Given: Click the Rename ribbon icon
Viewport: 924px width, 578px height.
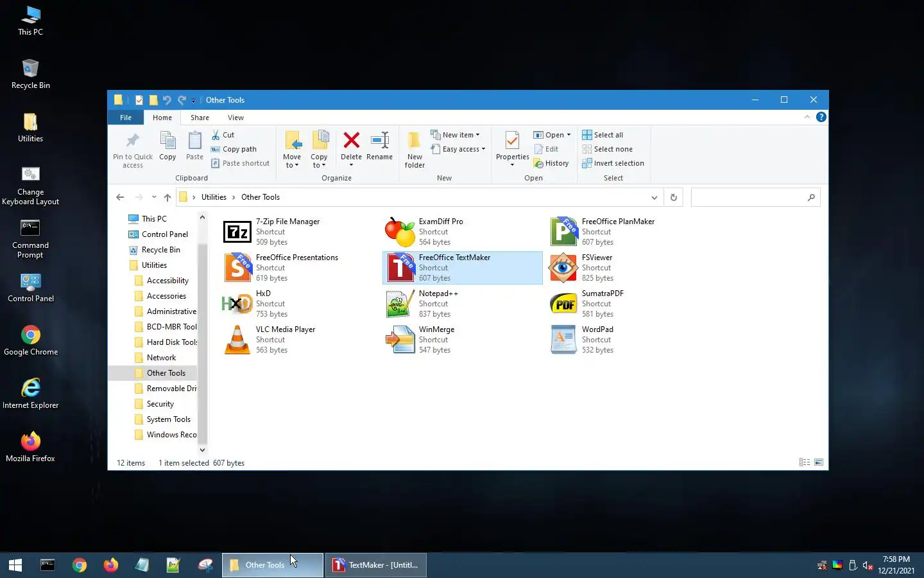Looking at the screenshot, I should point(380,140).
